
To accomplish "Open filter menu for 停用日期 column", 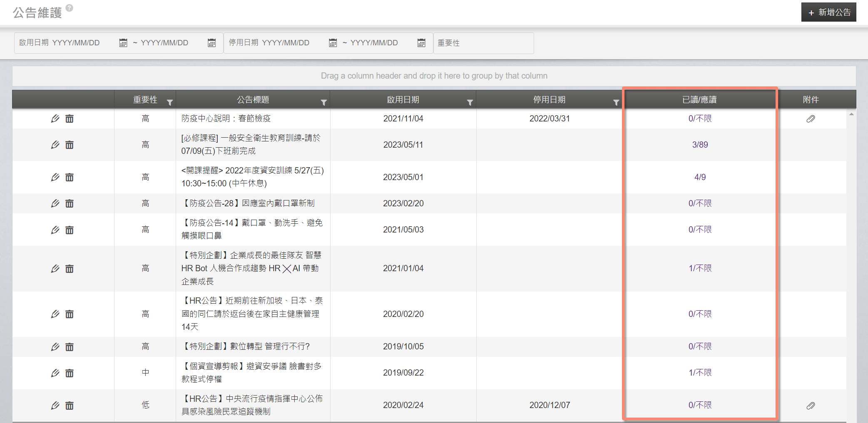I will tap(616, 102).
